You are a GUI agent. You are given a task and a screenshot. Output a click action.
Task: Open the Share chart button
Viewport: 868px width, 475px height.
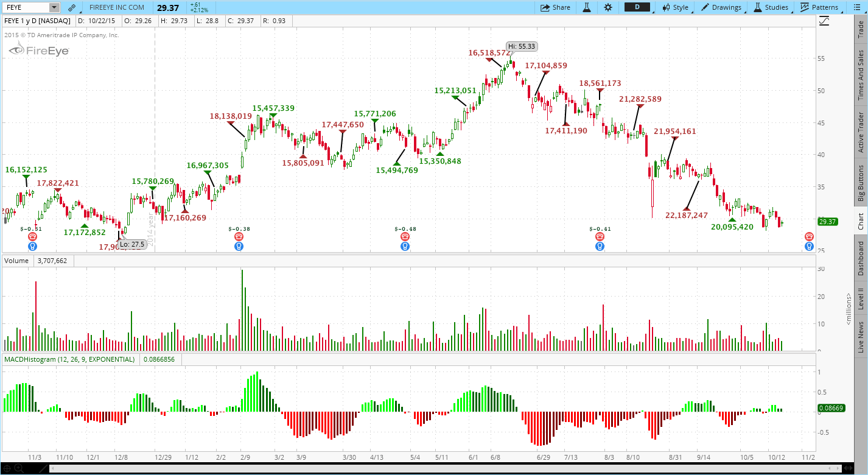(555, 7)
